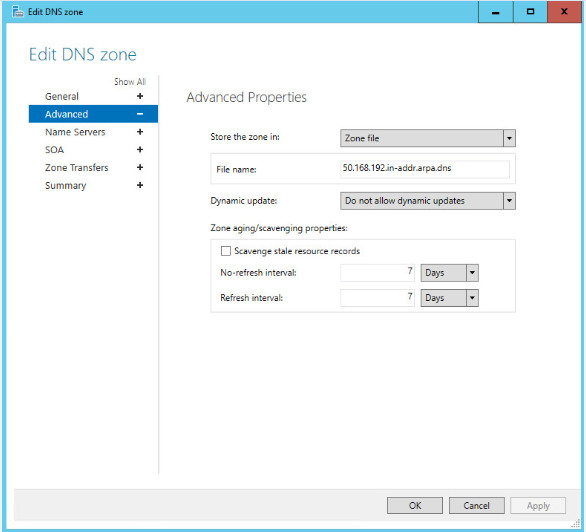Expand the Summary section plus icon
The image size is (586, 532).
pyautogui.click(x=140, y=185)
